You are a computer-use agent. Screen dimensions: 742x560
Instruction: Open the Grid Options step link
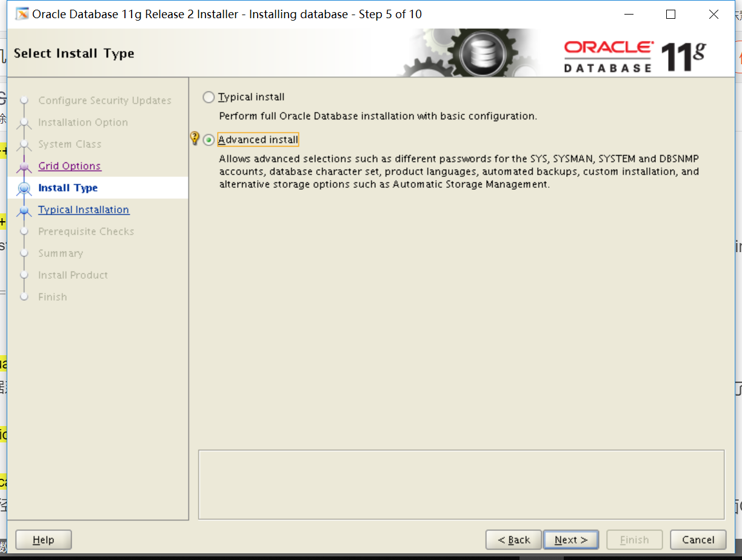[x=70, y=166]
